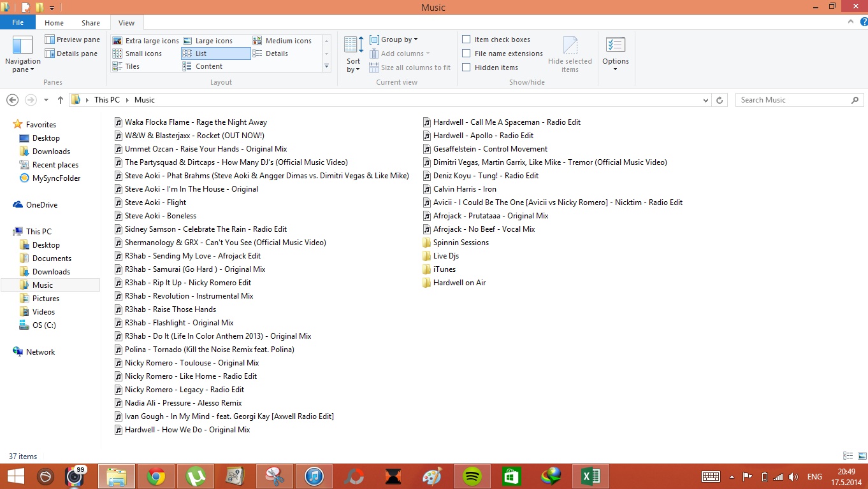Enable File name extensions
The width and height of the screenshot is (868, 489).
pos(466,53)
